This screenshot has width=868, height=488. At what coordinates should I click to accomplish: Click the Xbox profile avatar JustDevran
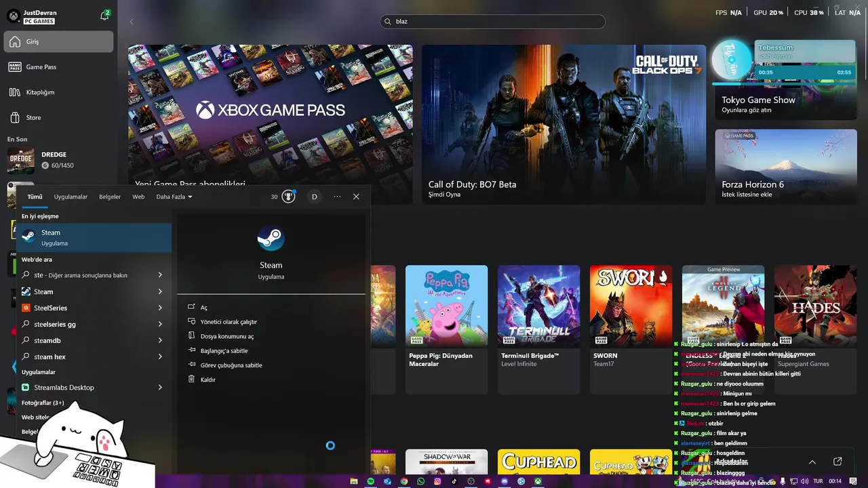click(x=13, y=16)
